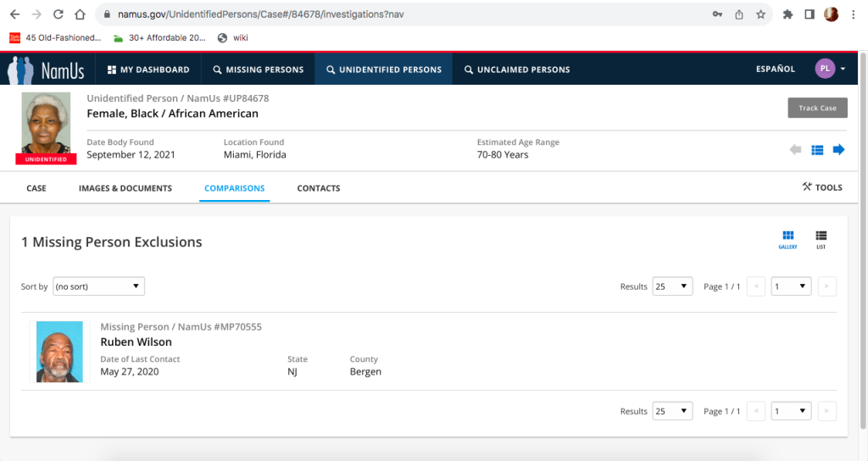Open bottom page number dropdown

(x=790, y=411)
